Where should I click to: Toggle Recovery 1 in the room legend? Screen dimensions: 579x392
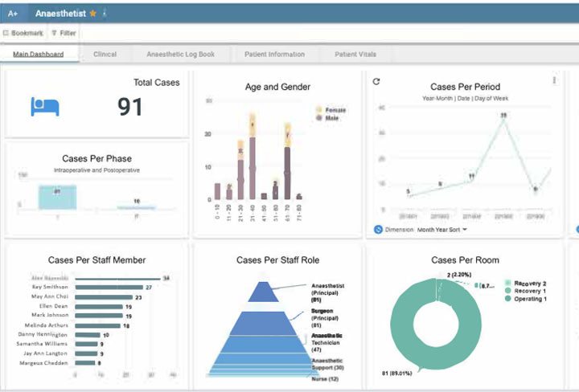pyautogui.click(x=507, y=292)
